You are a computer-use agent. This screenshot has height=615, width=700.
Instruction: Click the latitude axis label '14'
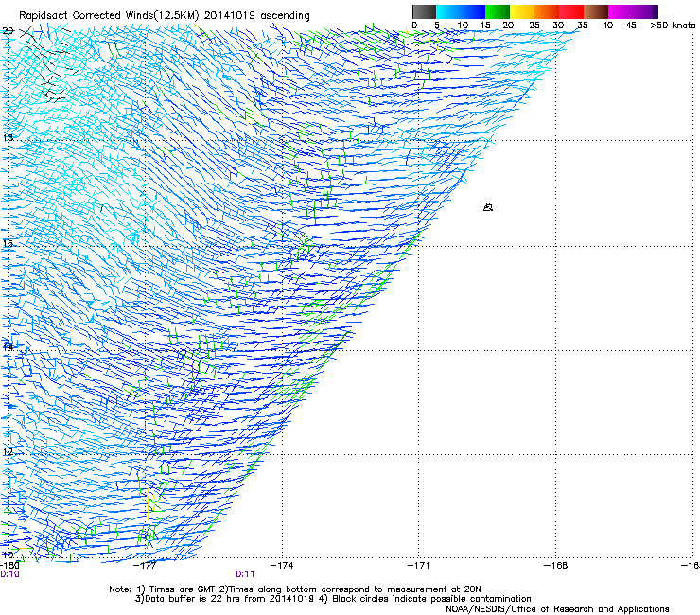click(8, 347)
